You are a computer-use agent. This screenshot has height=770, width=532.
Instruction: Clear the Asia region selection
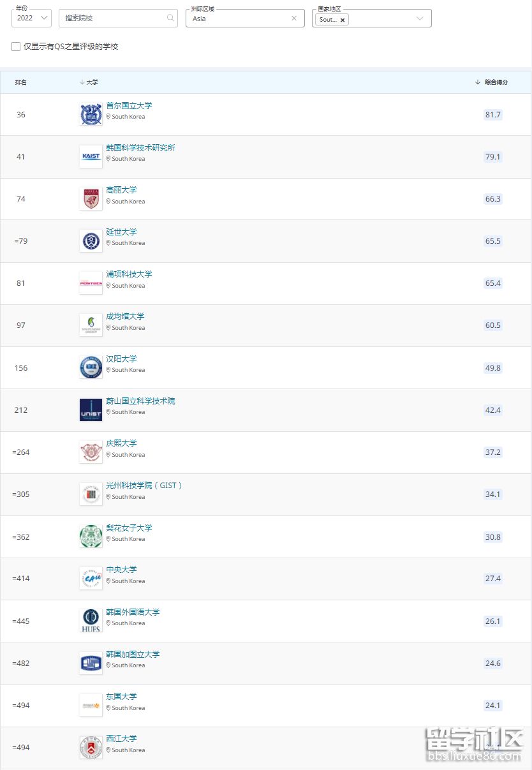294,19
